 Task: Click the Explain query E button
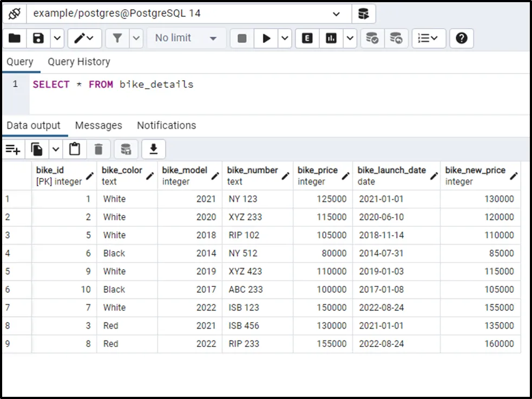307,38
